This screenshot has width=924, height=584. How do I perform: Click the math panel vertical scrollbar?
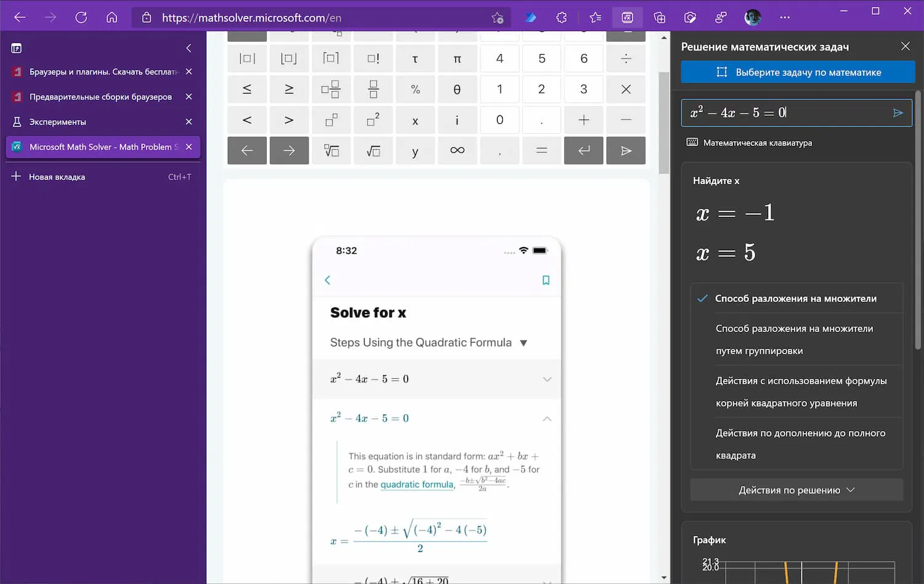(x=918, y=220)
